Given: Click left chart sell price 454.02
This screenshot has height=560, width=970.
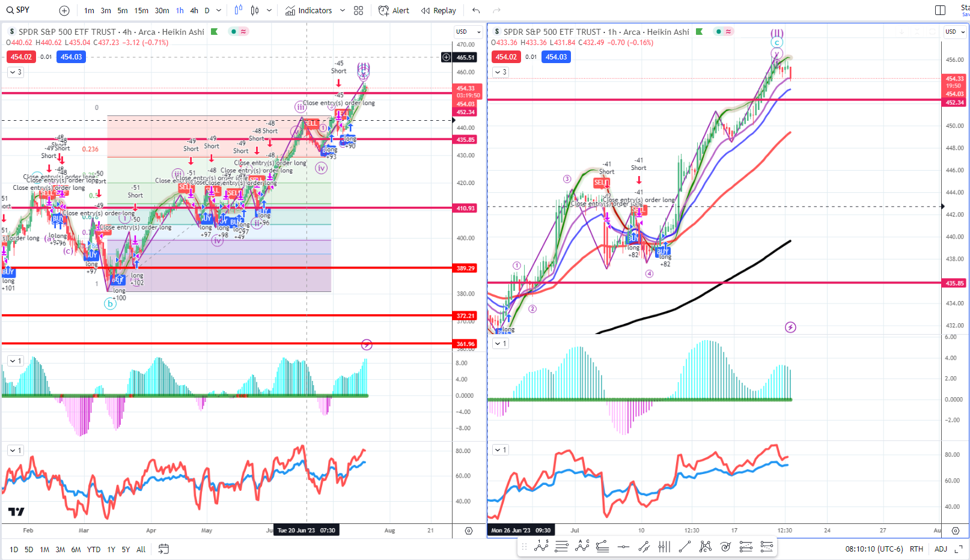Looking at the screenshot, I should click(21, 57).
